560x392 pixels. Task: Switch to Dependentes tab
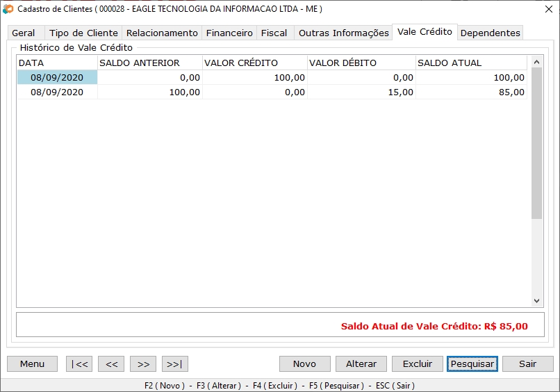point(490,33)
